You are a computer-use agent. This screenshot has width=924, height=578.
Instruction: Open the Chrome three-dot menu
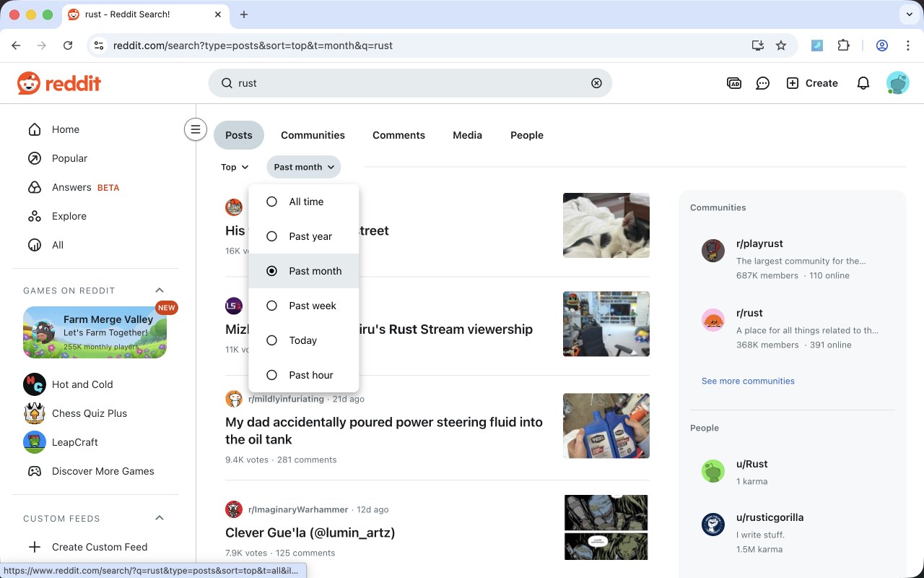pyautogui.click(x=908, y=46)
